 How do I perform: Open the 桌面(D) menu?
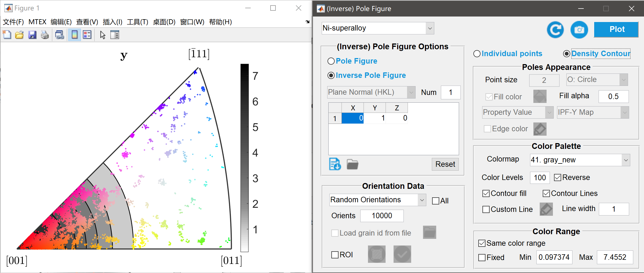[164, 22]
